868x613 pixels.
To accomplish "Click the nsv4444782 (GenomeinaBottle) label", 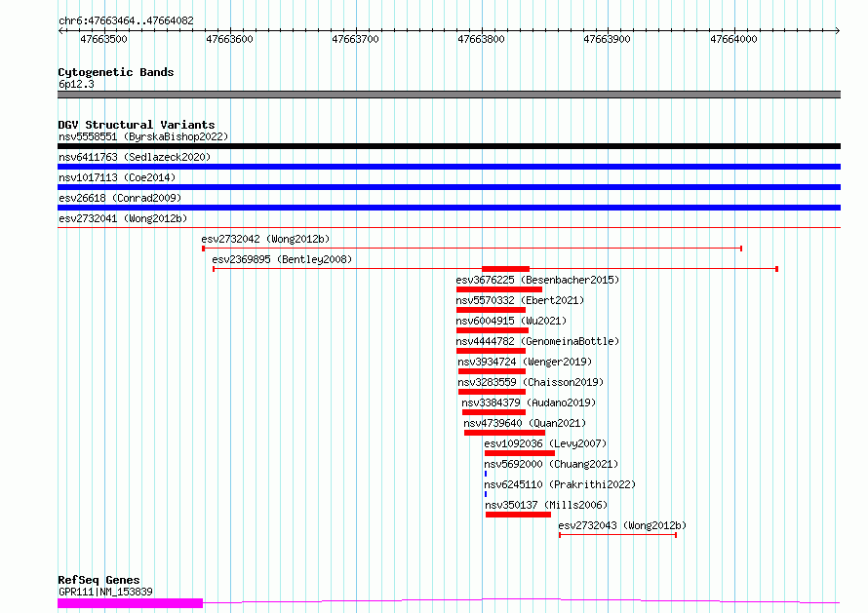I will point(537,341).
